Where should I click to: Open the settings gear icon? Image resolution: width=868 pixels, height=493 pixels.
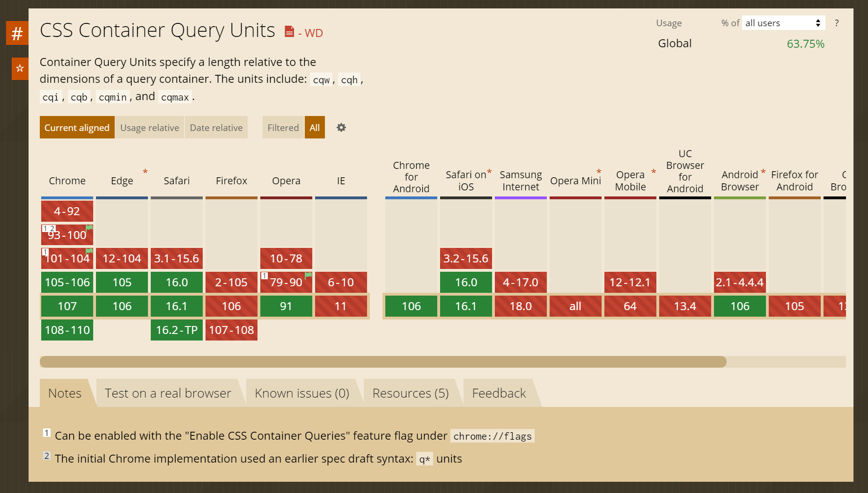pos(341,128)
